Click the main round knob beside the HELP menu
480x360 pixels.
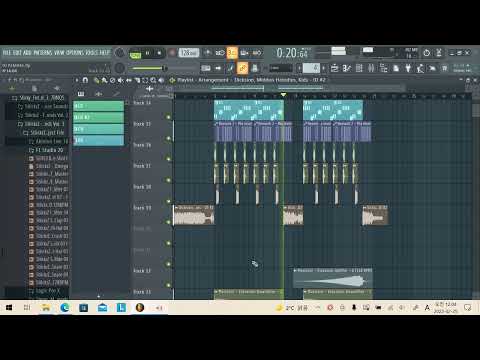(x=119, y=53)
